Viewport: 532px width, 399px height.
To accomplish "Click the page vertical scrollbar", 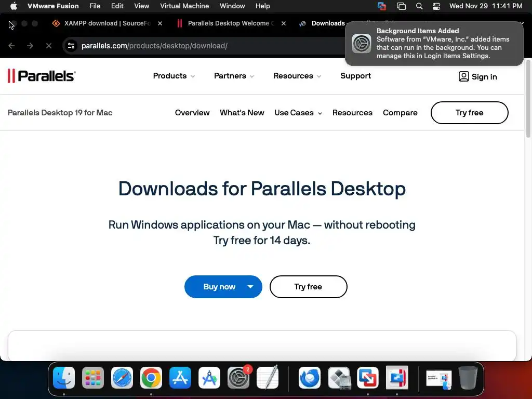I will [528, 99].
